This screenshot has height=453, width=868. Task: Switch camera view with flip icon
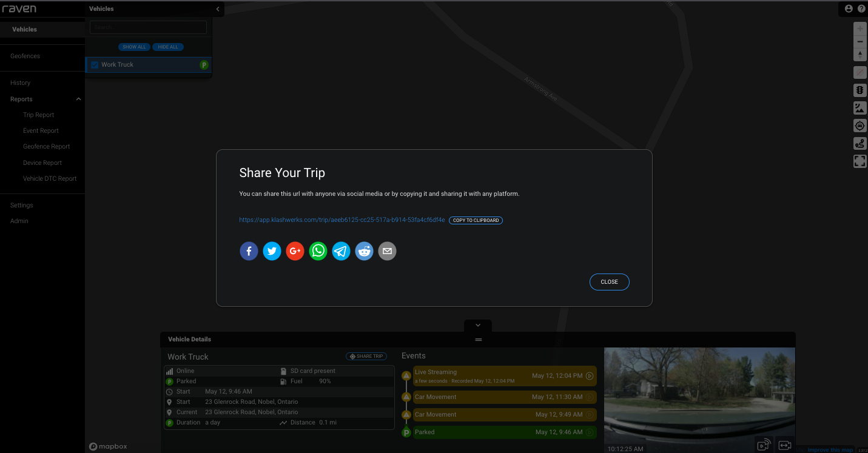tap(784, 445)
